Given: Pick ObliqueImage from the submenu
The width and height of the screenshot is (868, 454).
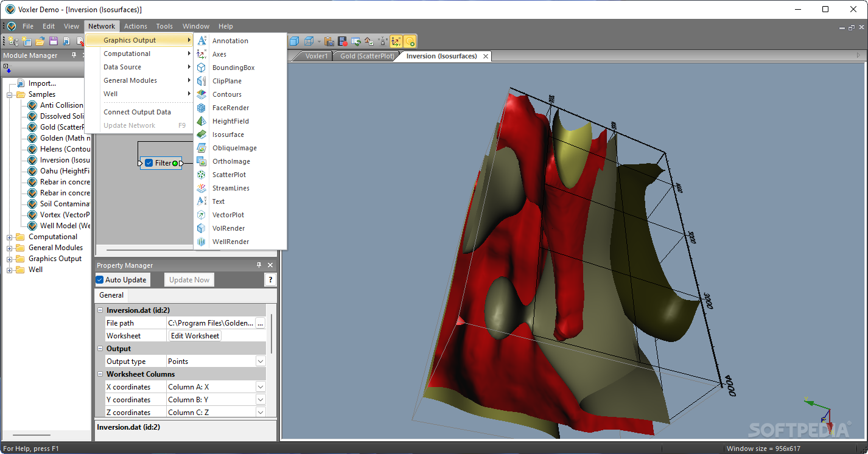Looking at the screenshot, I should [240, 148].
